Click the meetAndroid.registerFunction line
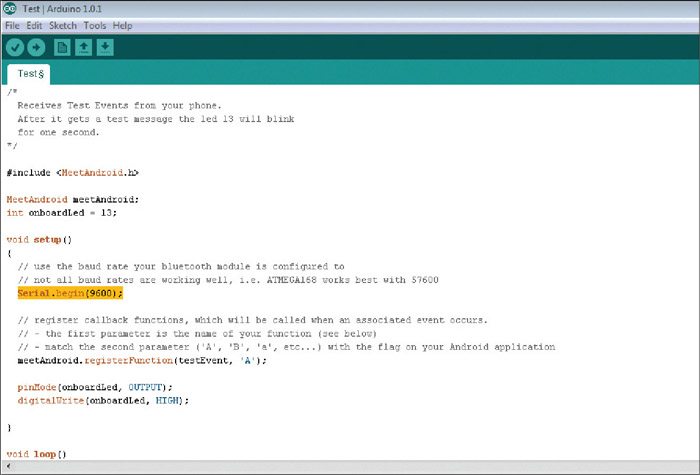The height and width of the screenshot is (475, 700). [x=142, y=360]
